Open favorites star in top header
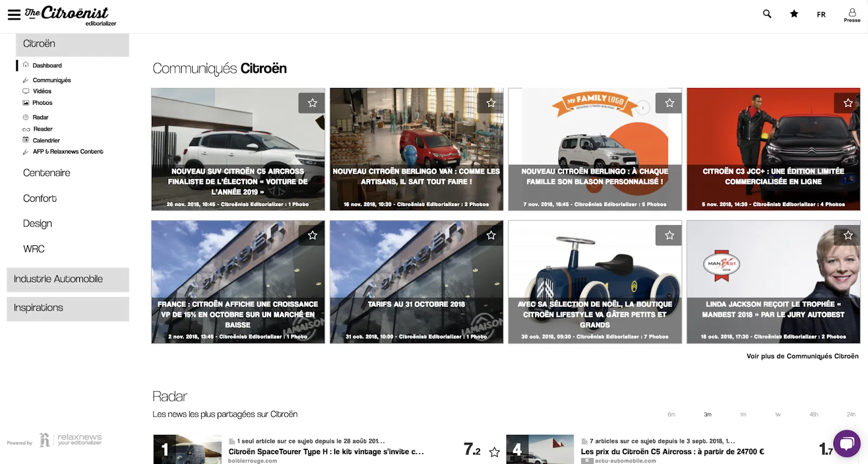This screenshot has height=464, width=868. point(794,14)
